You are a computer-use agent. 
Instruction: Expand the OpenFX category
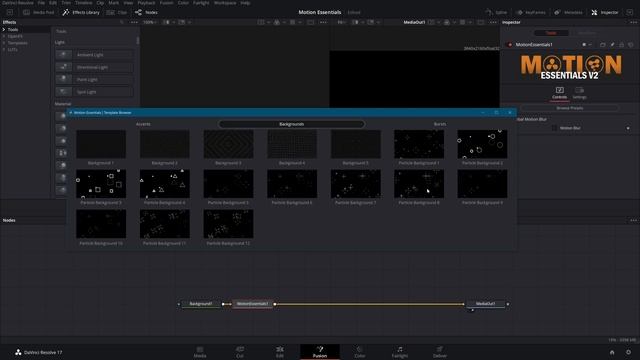tap(4, 36)
